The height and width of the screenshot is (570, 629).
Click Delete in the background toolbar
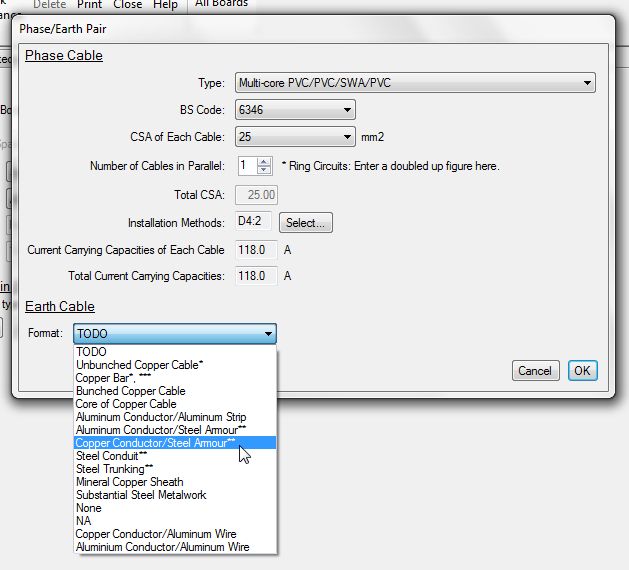[x=50, y=5]
